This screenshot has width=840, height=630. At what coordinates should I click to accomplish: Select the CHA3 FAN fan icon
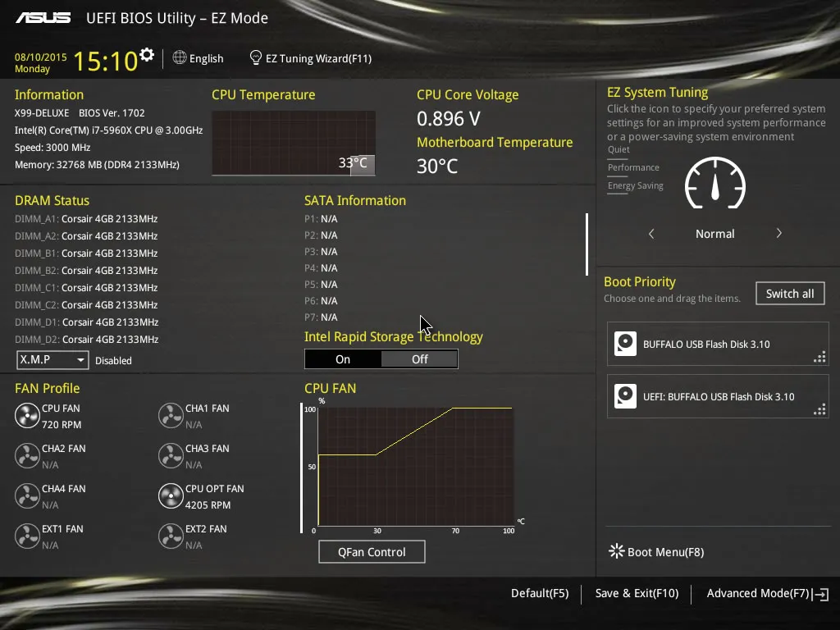point(171,456)
